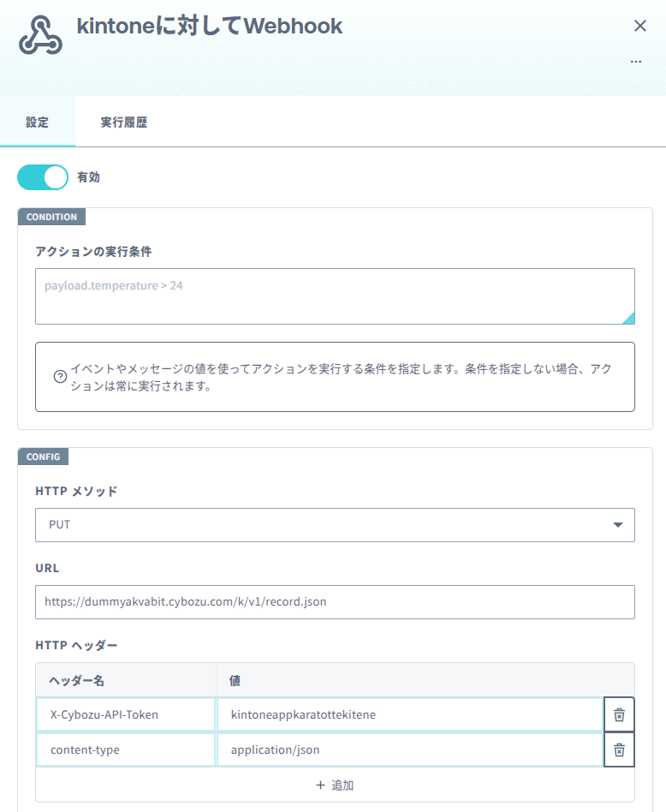Delete the X-Cybozu-API-Token header row
The height and width of the screenshot is (812, 666).
coord(619,714)
